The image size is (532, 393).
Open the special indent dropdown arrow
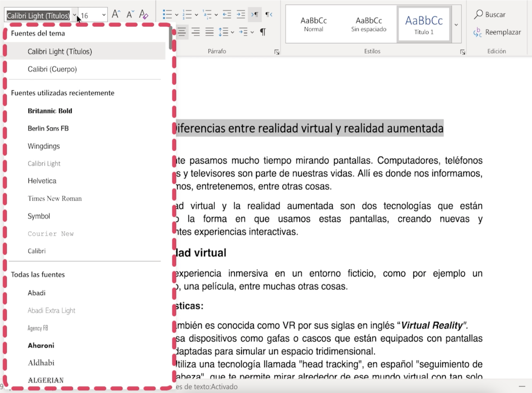click(x=252, y=32)
